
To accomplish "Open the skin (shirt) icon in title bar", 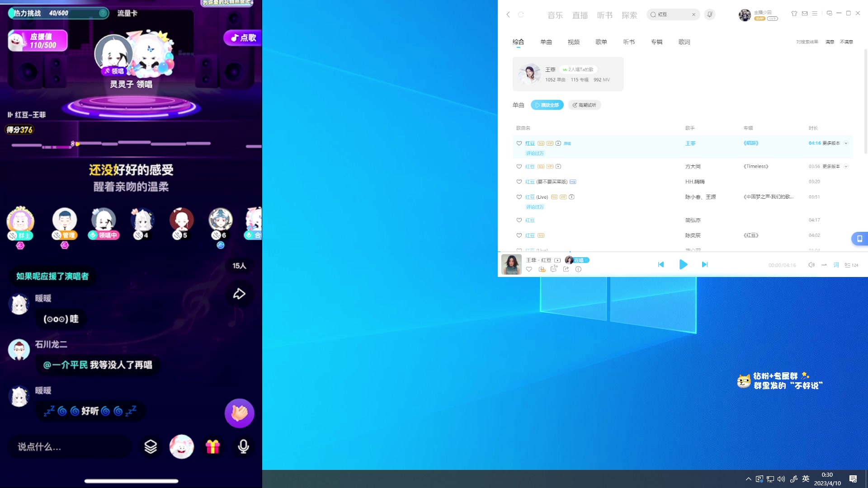I will pos(794,14).
